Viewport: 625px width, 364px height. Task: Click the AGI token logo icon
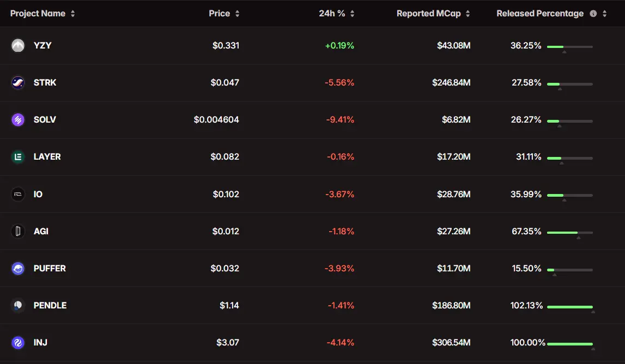pos(18,232)
